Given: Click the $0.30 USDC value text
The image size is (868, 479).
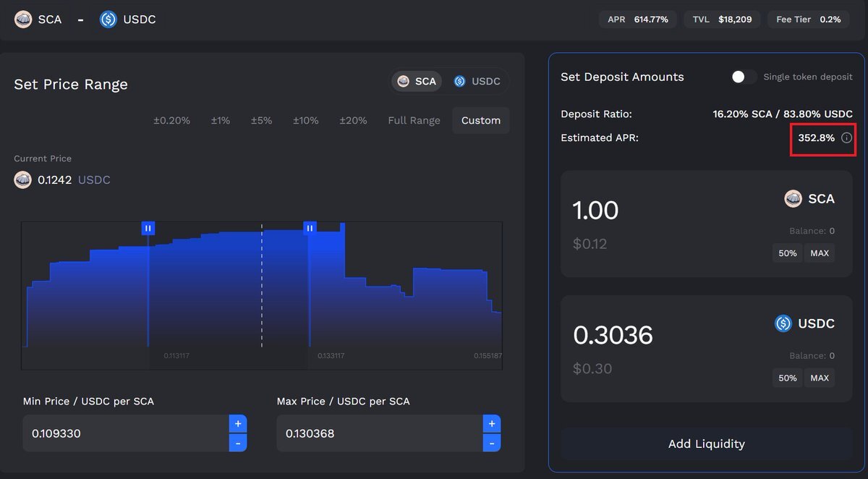Looking at the screenshot, I should point(592,369).
